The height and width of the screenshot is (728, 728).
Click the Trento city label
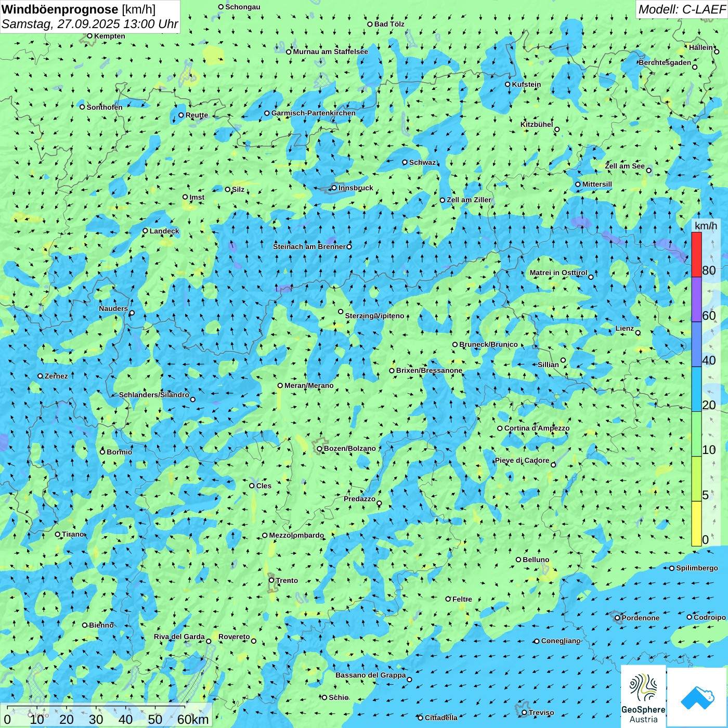tap(287, 580)
